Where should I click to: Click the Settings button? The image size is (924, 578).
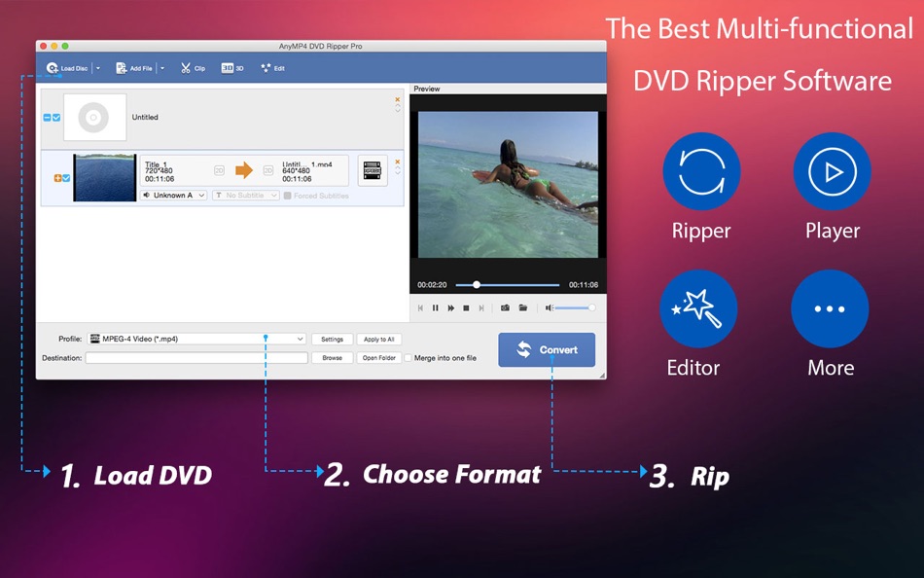click(x=333, y=339)
